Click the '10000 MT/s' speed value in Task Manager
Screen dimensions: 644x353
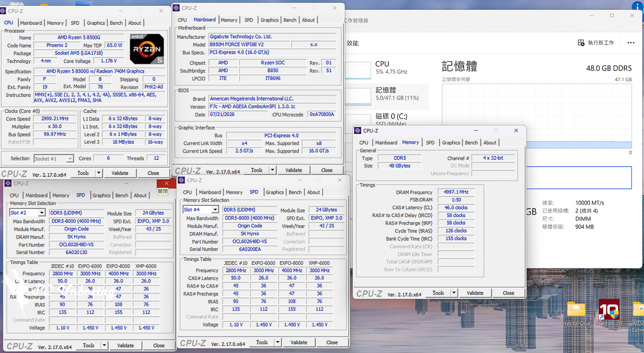(x=589, y=203)
